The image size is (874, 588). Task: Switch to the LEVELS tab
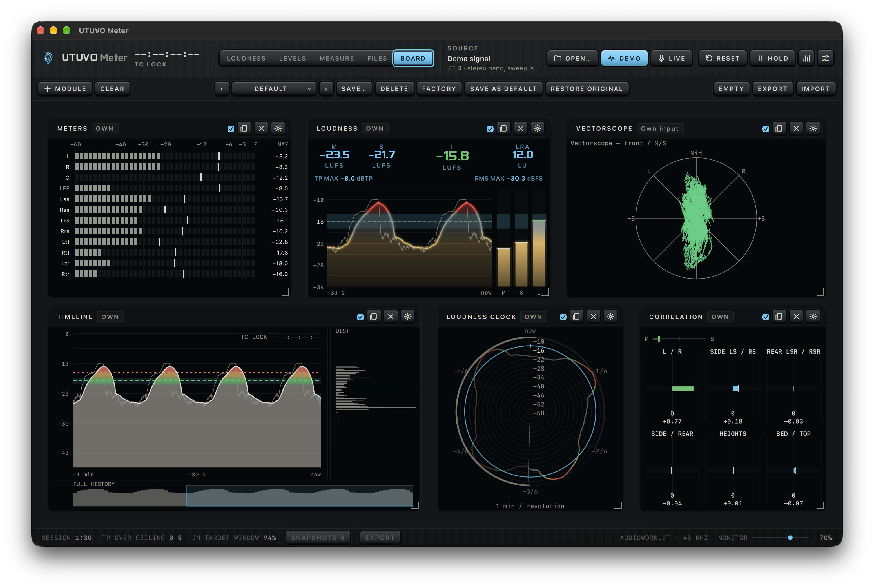click(293, 59)
